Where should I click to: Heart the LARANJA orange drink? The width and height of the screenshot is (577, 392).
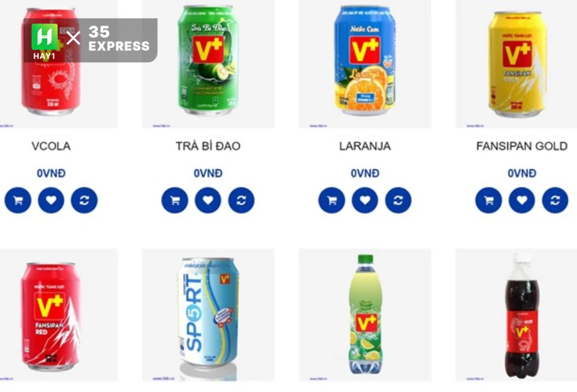[365, 200]
